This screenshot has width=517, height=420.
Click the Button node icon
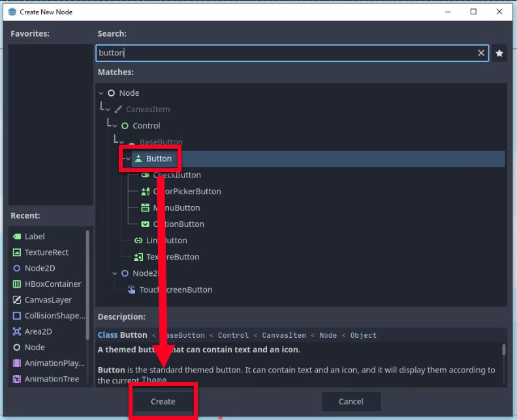[x=138, y=158]
